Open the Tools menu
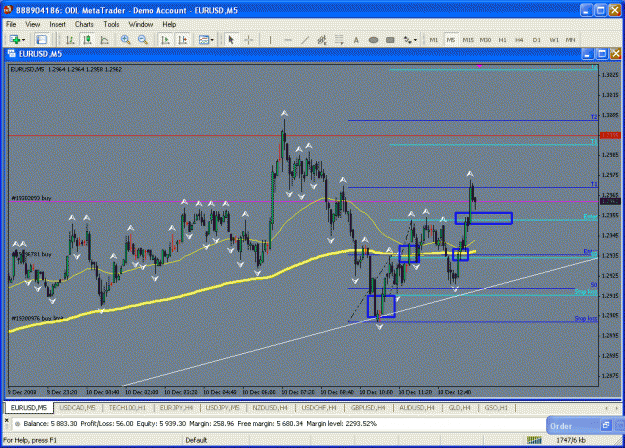 pyautogui.click(x=111, y=24)
